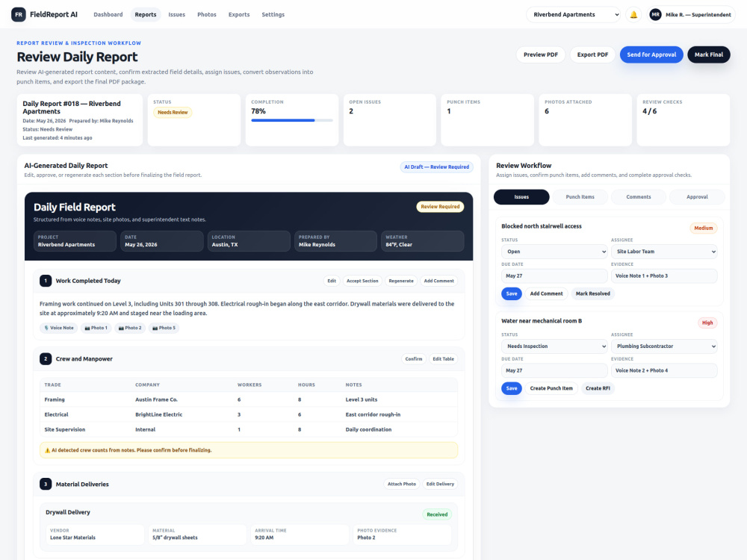Edit the Work Completed Today section

point(332,281)
